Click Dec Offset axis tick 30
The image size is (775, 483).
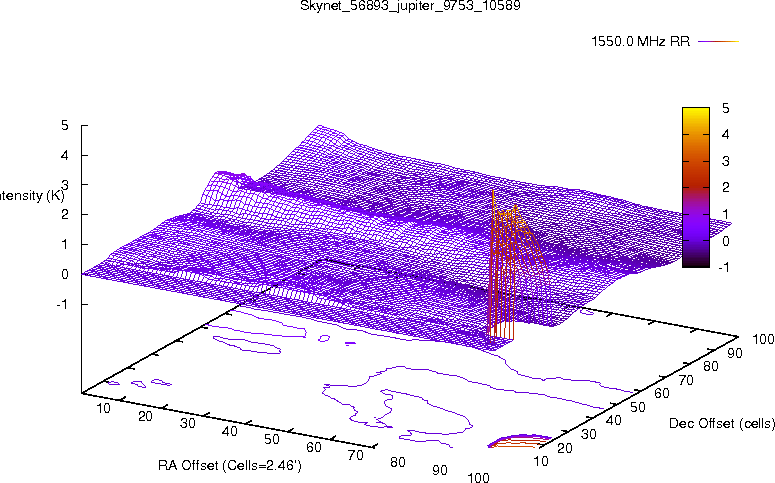(589, 434)
